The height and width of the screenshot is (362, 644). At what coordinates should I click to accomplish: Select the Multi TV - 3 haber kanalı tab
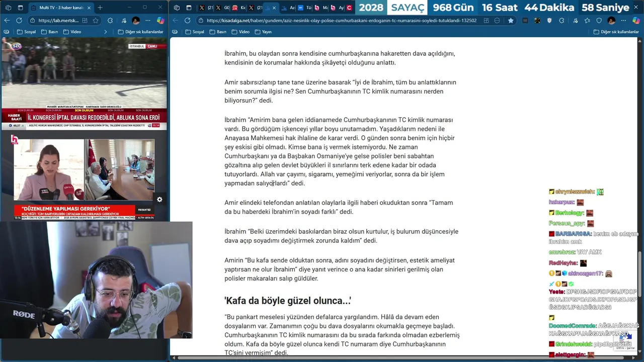(60, 8)
